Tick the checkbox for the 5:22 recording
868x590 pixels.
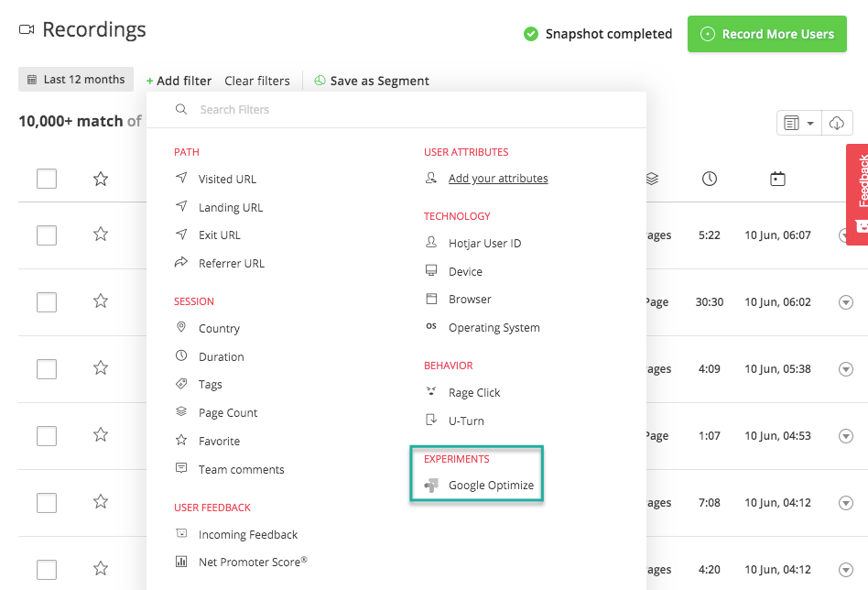[47, 235]
